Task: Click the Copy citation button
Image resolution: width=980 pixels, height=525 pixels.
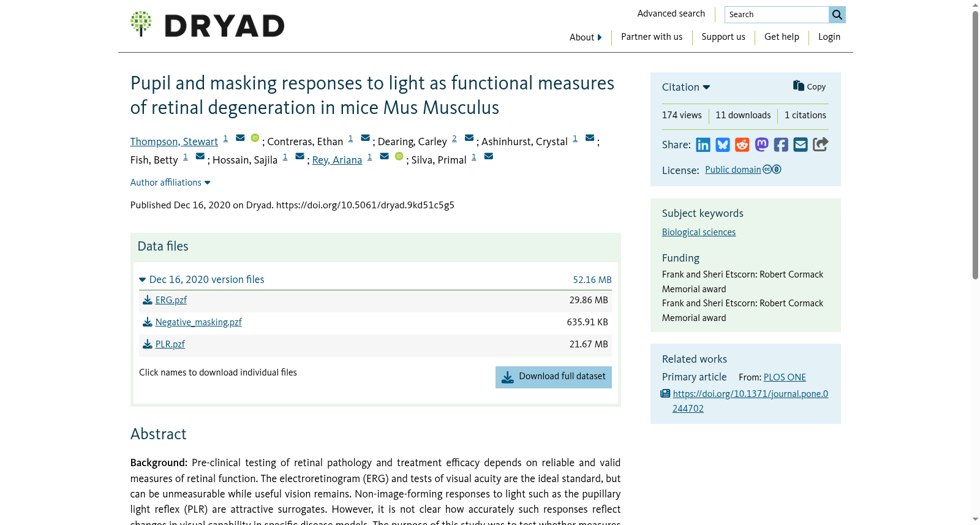Action: coord(809,86)
